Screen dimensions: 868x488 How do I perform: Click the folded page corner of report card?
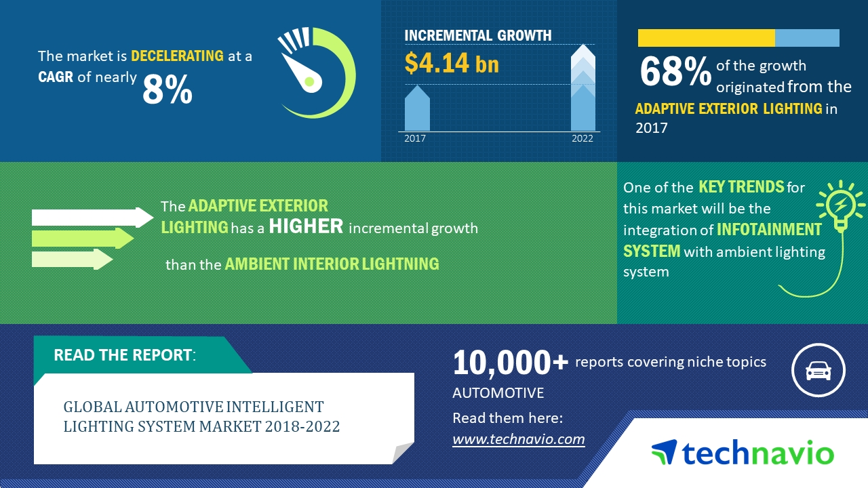(x=402, y=453)
